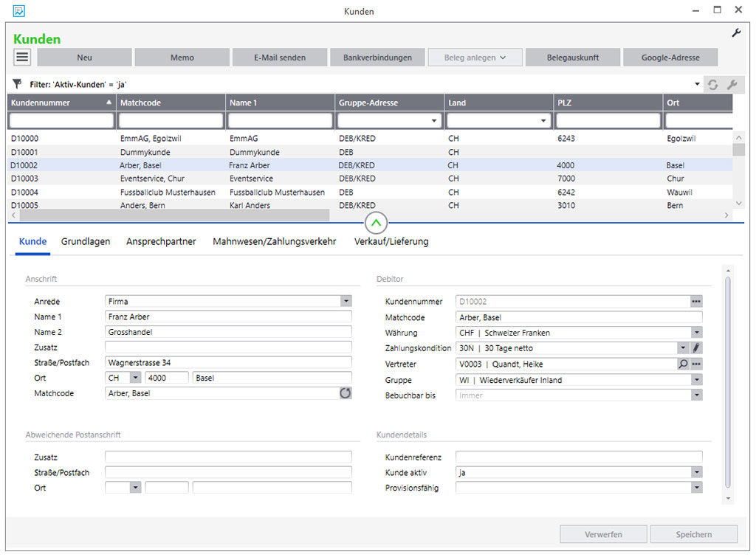Click the Memo button
Viewport: 756px width, 557px height.
(x=182, y=58)
